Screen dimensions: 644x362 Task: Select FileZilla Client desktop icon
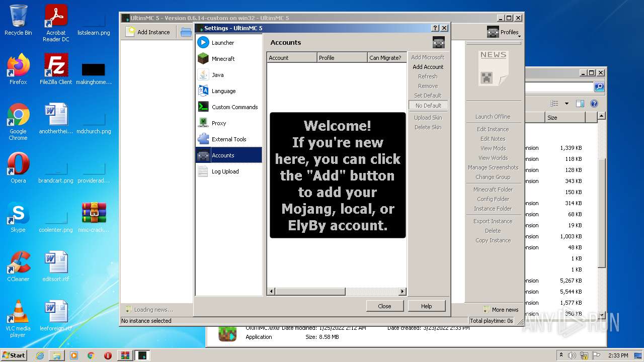[x=56, y=69]
